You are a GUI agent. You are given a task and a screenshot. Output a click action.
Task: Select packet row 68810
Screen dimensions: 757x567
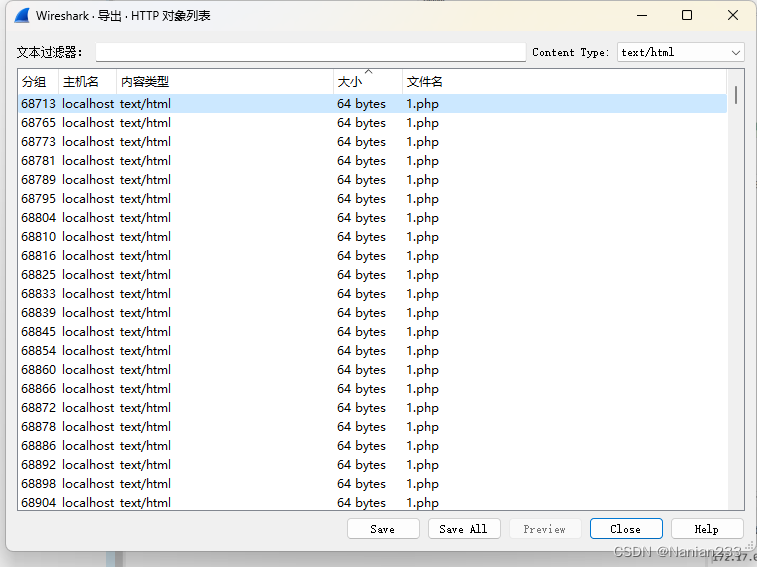coord(372,237)
